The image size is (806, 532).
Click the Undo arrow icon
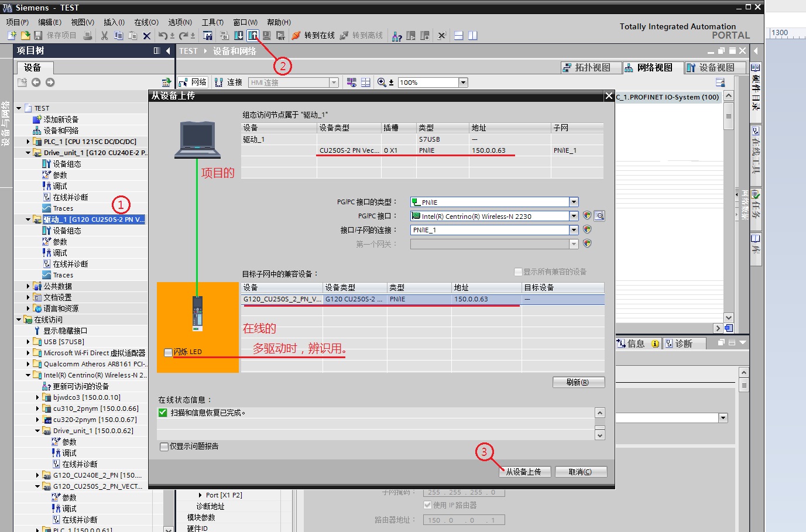pyautogui.click(x=163, y=36)
